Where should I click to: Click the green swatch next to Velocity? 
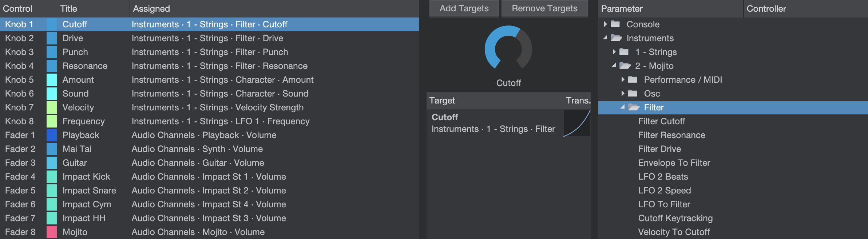point(52,107)
